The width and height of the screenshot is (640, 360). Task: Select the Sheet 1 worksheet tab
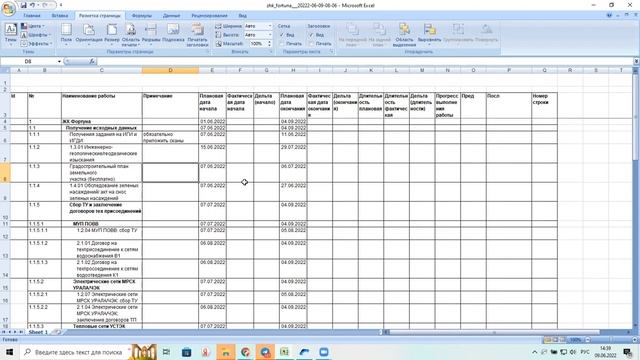click(x=38, y=332)
